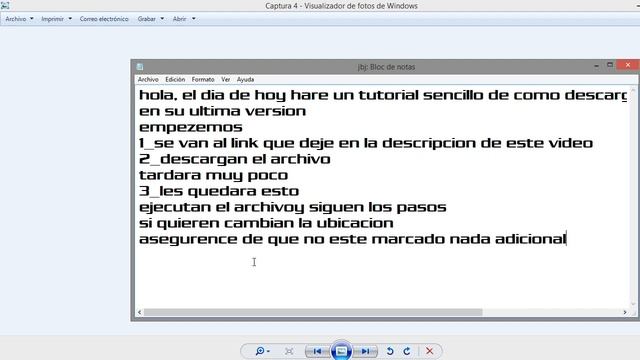Screen dimensions: 640x360
Task: Open the photo viewer Archivo menu
Action: [19, 19]
